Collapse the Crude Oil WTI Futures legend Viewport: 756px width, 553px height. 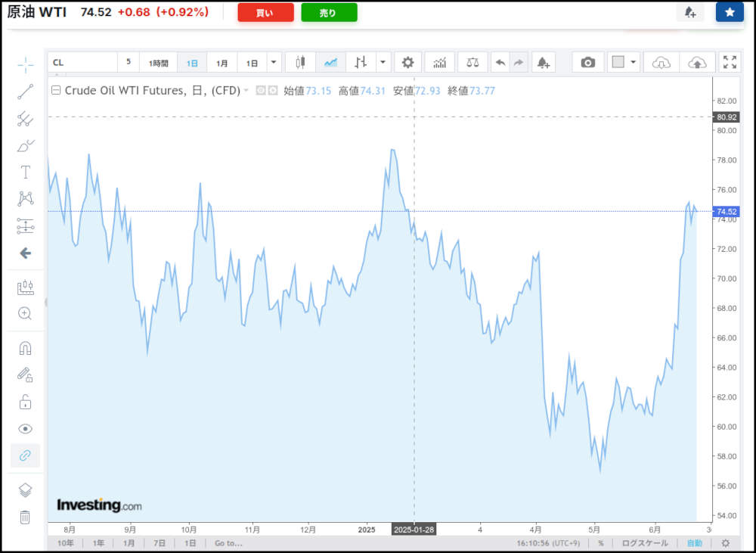(x=56, y=91)
